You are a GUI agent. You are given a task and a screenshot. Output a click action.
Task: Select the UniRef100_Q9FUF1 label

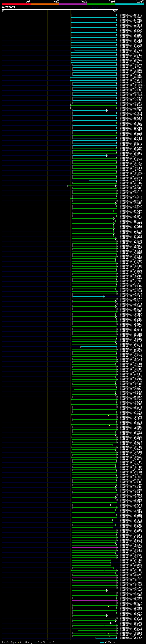(131, 181)
